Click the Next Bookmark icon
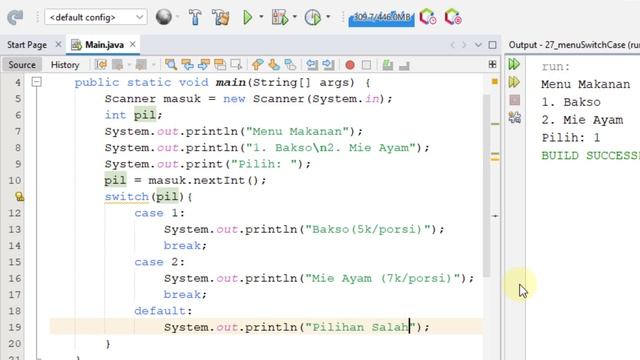The width and height of the screenshot is (640, 360). pos(274,64)
